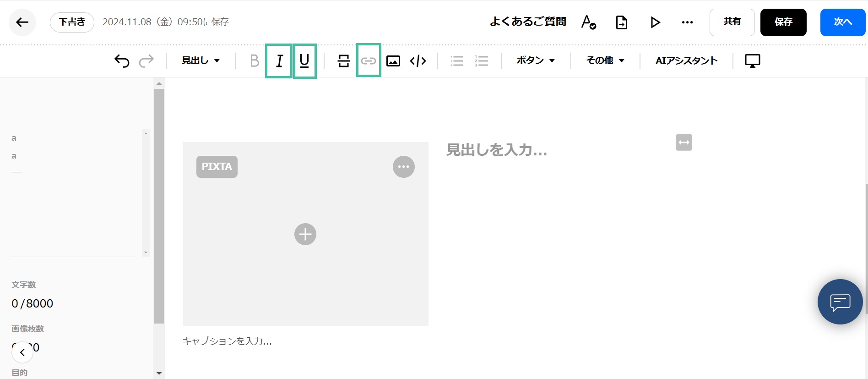This screenshot has height=379, width=868.
Task: Click the back arrow button
Action: click(22, 22)
